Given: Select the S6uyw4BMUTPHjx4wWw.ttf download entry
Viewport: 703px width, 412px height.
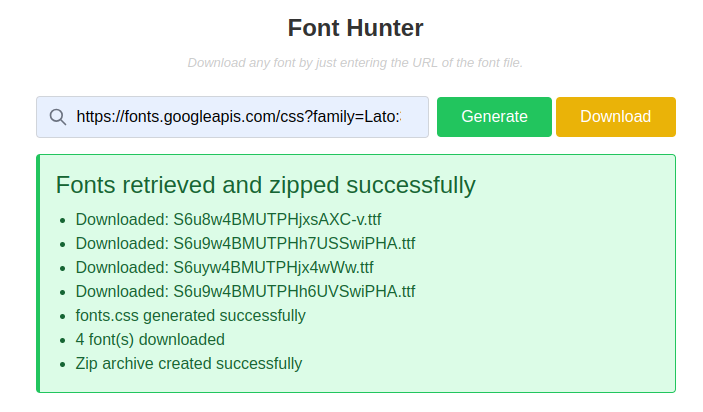Looking at the screenshot, I should [224, 268].
